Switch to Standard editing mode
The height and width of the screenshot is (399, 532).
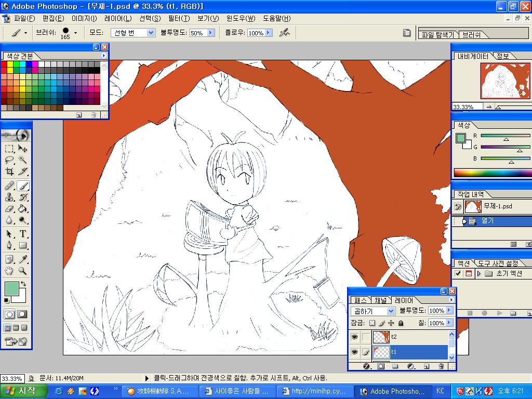click(9, 314)
